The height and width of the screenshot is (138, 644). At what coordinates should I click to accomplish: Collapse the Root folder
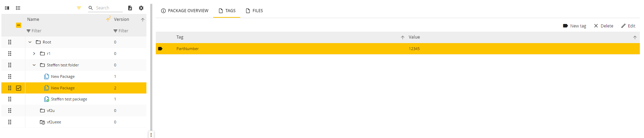pos(30,42)
